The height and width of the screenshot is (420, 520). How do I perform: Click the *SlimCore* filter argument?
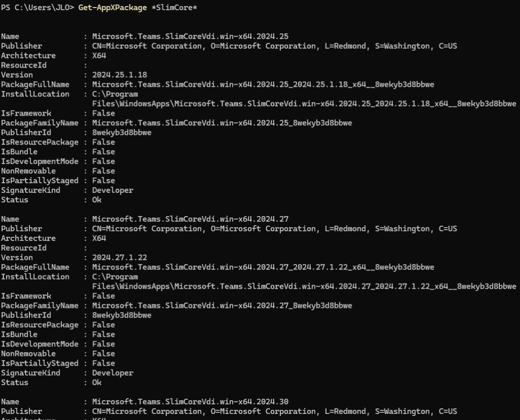[x=175, y=8]
